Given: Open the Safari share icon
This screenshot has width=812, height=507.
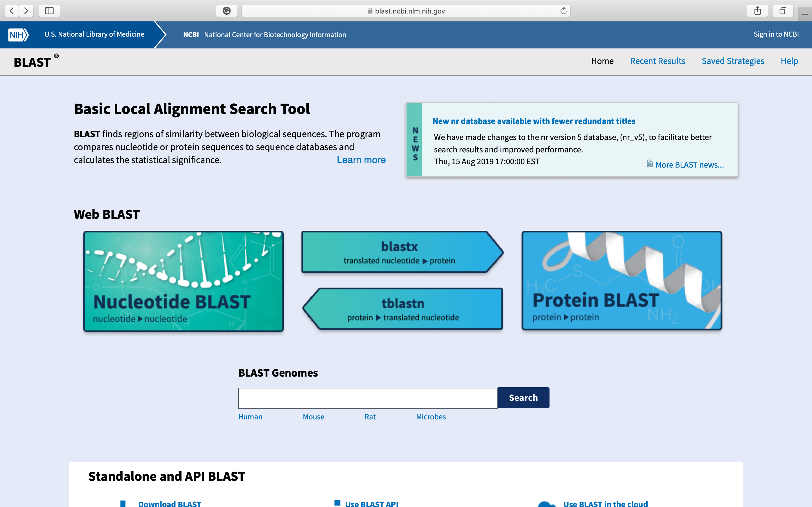Looking at the screenshot, I should coord(757,11).
